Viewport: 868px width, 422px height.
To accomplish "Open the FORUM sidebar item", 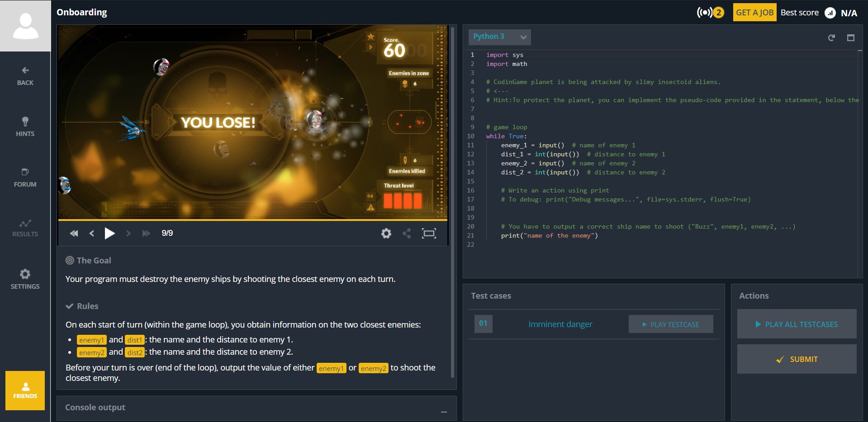I will 25,178.
